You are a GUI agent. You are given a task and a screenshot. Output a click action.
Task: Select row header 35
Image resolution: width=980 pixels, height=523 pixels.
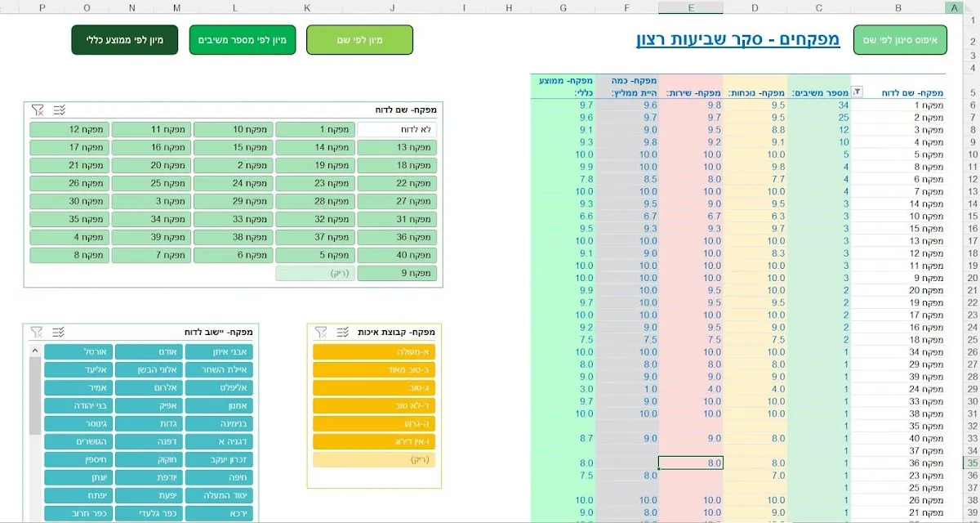click(972, 463)
